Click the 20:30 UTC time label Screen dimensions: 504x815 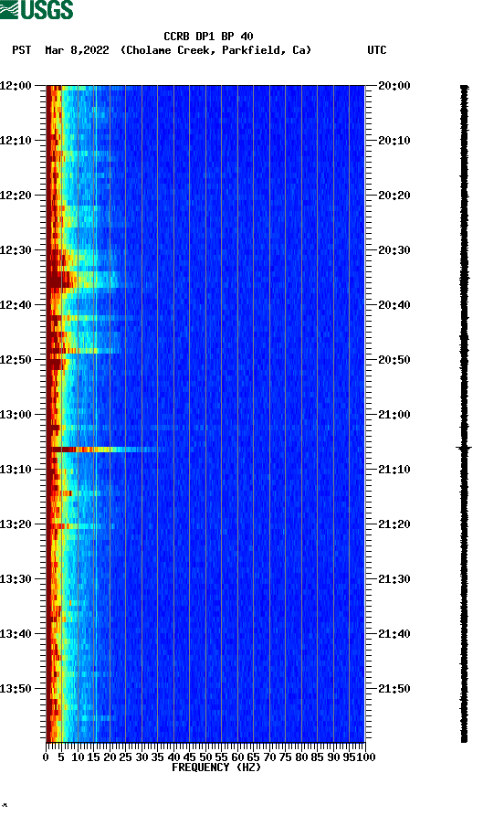coord(394,250)
